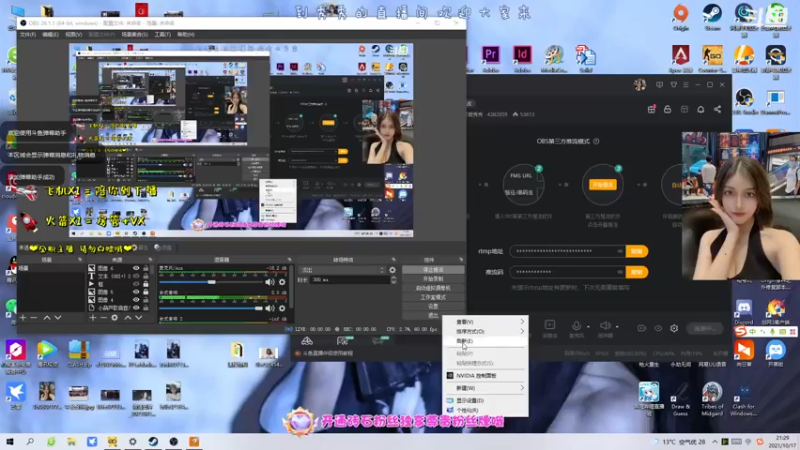The height and width of the screenshot is (450, 800).
Task: Click microphone icon in Douyu bottom toolbar
Action: click(577, 326)
